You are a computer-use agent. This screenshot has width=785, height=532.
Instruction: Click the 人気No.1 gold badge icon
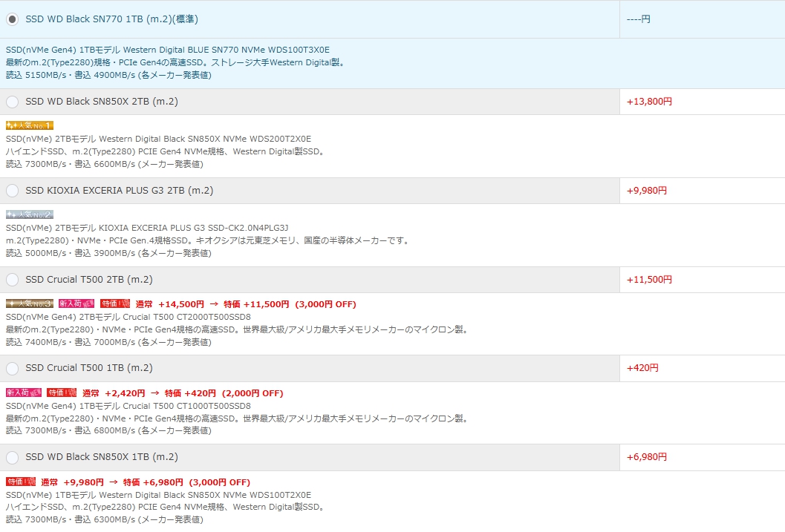(x=30, y=125)
